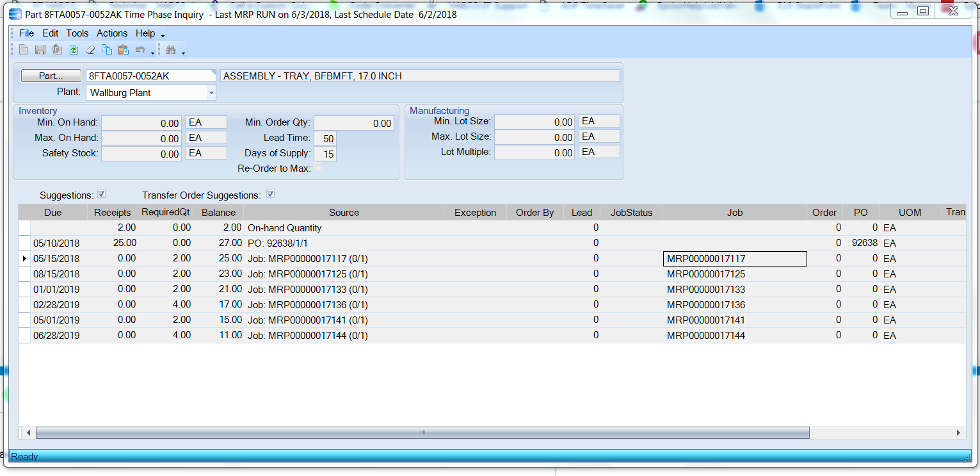Click the Days of Supply field showing 15
This screenshot has width=980, height=476.
coord(325,154)
